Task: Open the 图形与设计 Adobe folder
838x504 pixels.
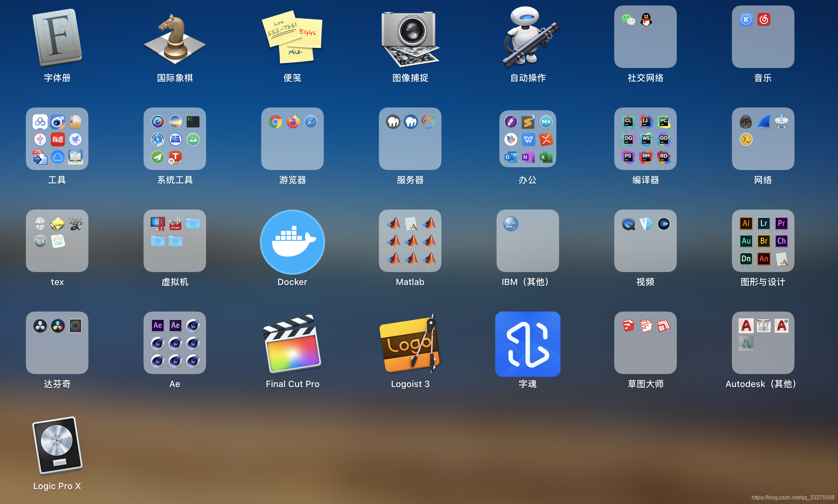Action: click(763, 241)
